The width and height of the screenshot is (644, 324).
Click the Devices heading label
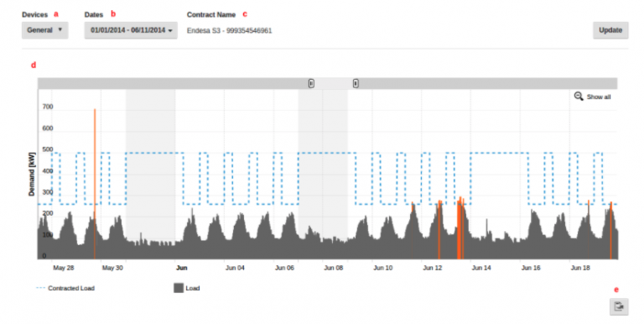pos(35,14)
